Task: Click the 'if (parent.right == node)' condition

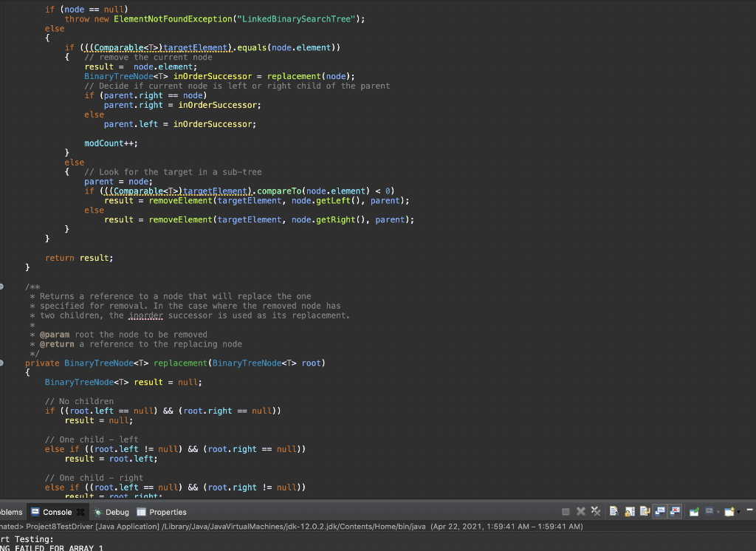Action: click(x=145, y=95)
